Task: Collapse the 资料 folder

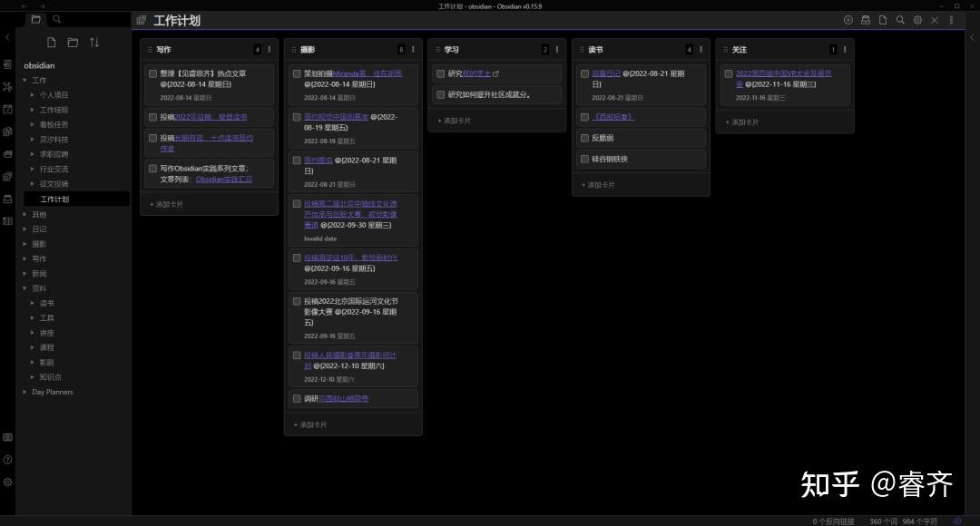Action: click(25, 288)
